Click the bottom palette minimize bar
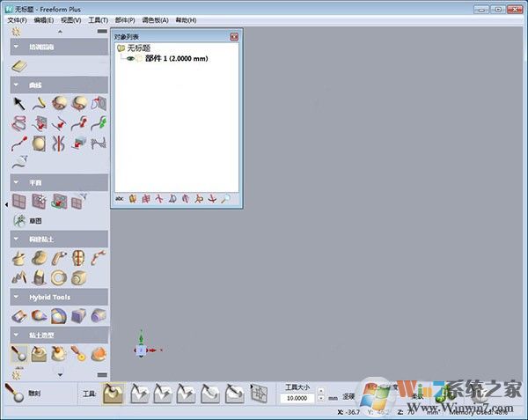This screenshot has width=528, height=420. [102, 374]
